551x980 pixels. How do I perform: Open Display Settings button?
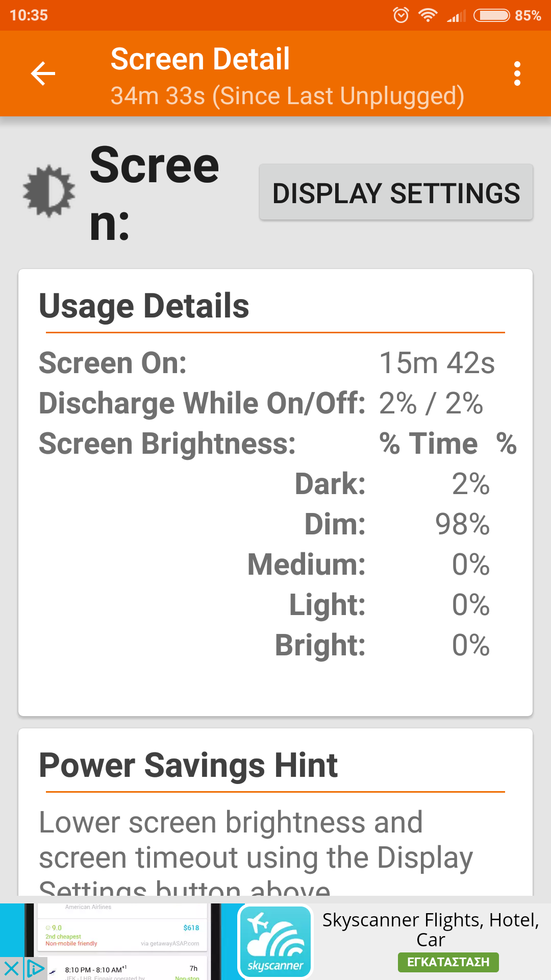click(x=396, y=193)
